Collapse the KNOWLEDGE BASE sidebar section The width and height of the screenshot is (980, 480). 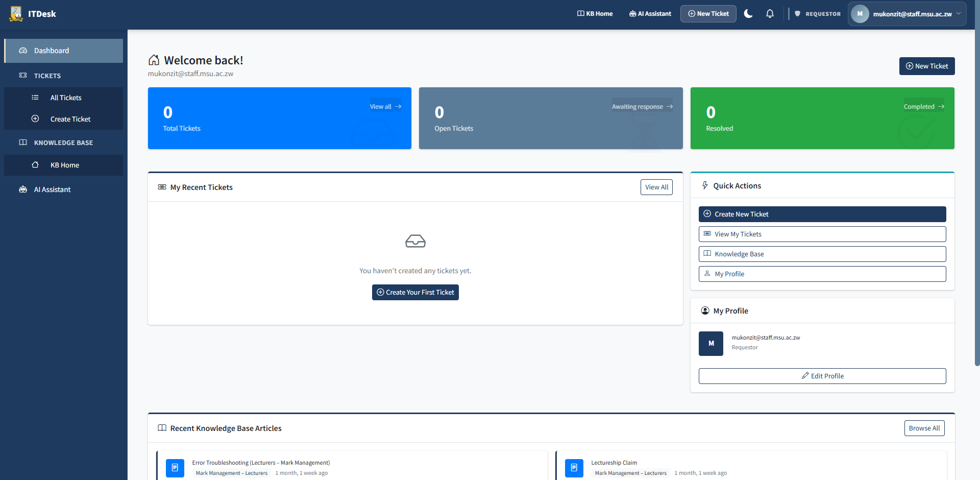tap(63, 142)
